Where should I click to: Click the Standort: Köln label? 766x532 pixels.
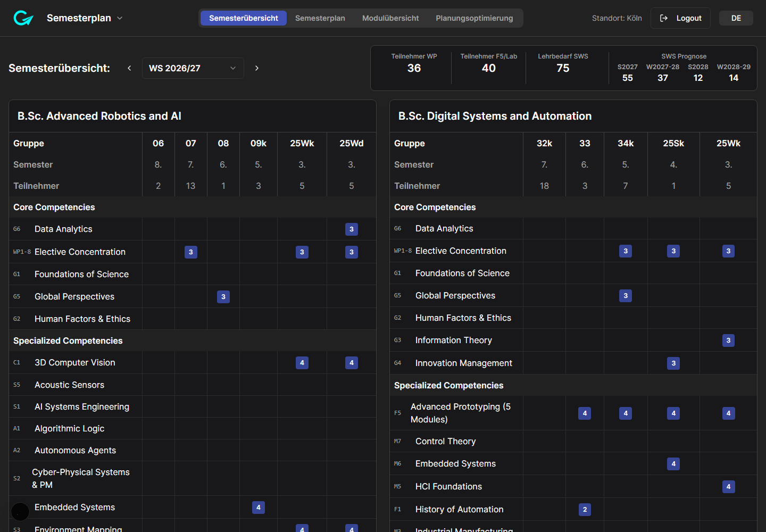[x=617, y=18]
